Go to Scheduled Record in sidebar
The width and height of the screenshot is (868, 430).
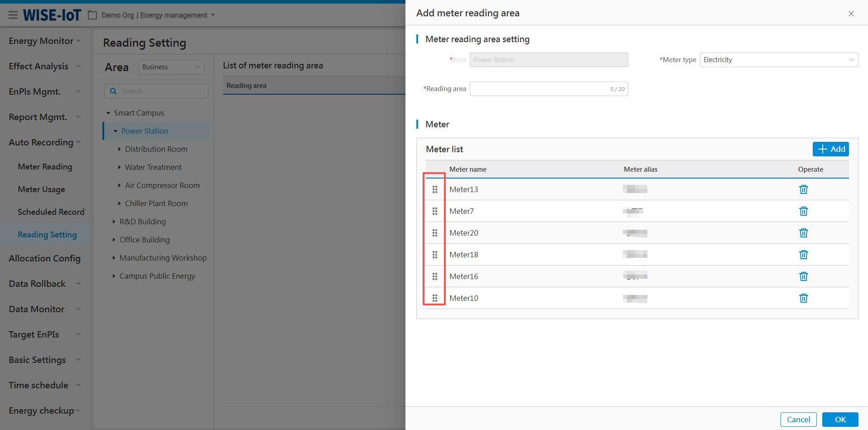tap(51, 212)
